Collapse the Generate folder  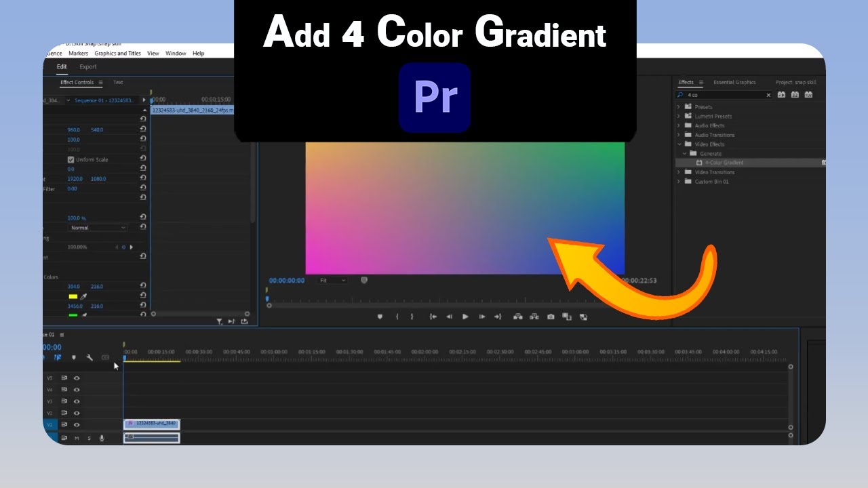[685, 154]
